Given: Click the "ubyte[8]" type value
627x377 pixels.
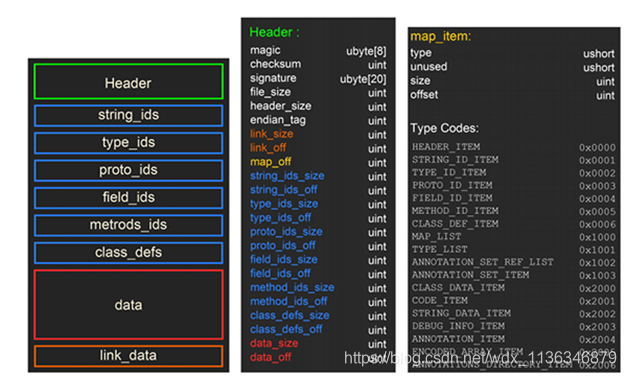Looking at the screenshot, I should (366, 51).
